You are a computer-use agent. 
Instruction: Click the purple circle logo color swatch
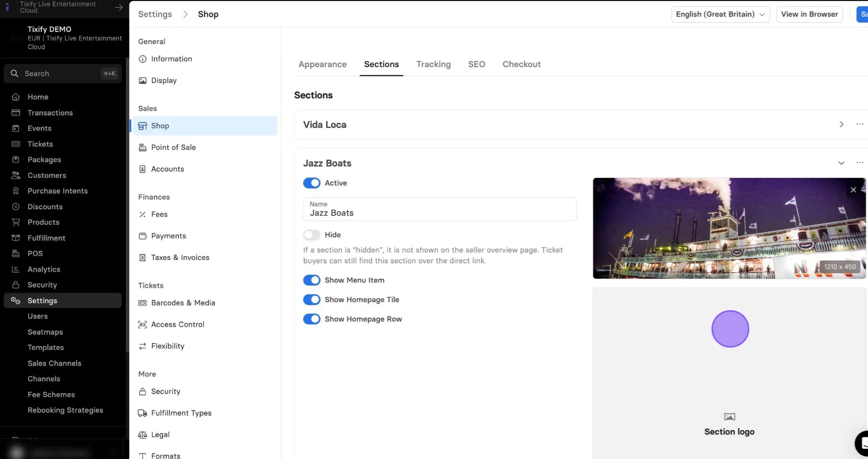click(730, 329)
